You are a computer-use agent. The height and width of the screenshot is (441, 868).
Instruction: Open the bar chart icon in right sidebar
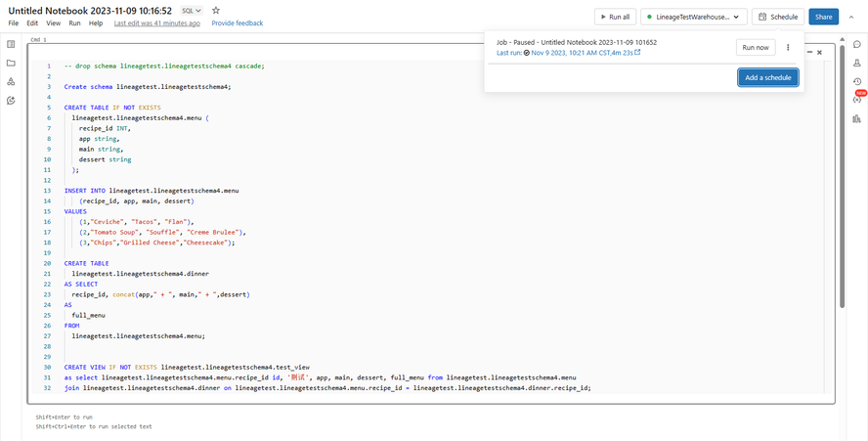click(x=857, y=119)
